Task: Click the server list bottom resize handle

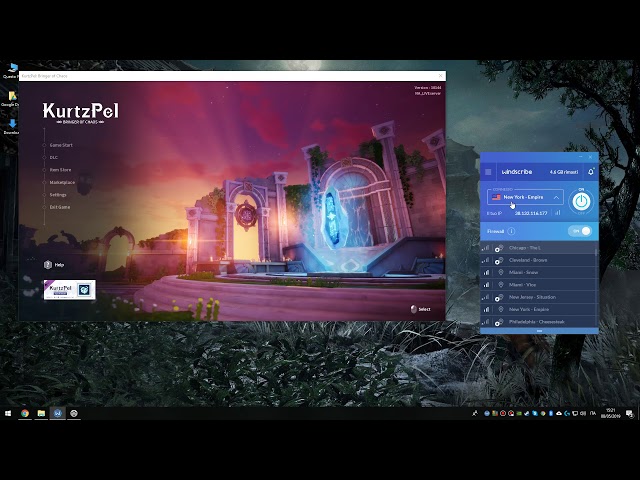Action: pos(539,331)
